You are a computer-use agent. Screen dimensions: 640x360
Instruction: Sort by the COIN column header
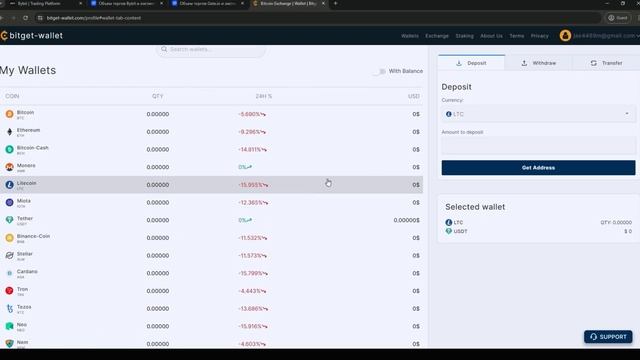tap(12, 96)
